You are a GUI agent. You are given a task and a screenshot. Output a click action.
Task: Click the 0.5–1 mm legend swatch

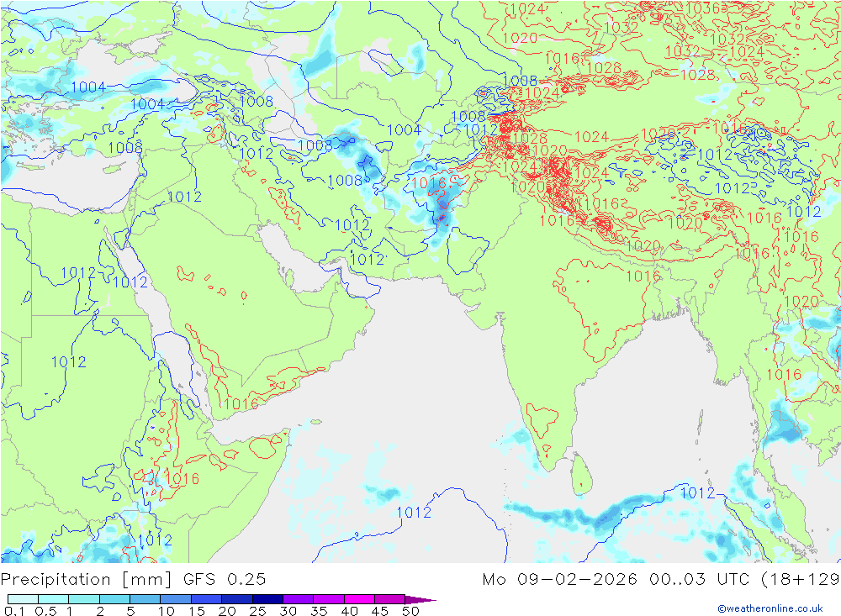54,599
